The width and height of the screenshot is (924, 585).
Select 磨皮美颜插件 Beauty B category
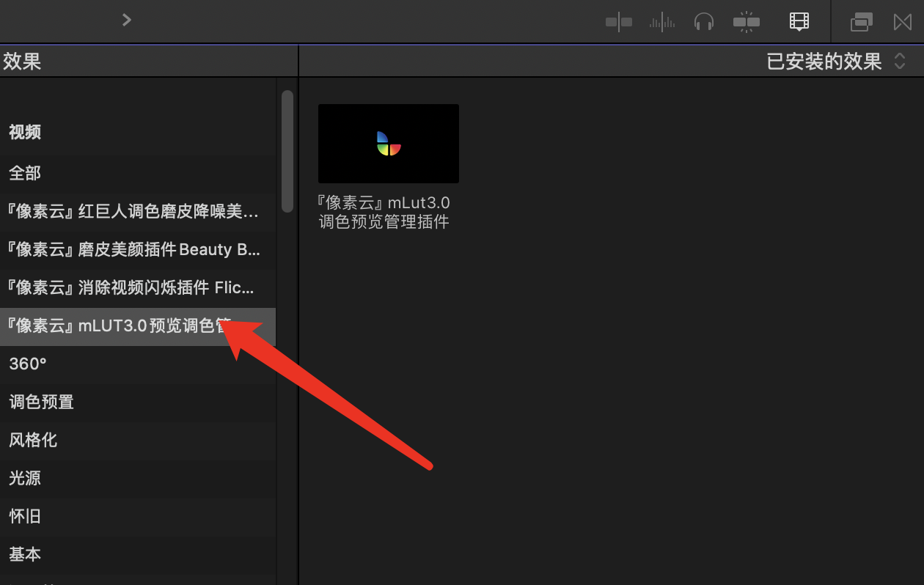[138, 249]
